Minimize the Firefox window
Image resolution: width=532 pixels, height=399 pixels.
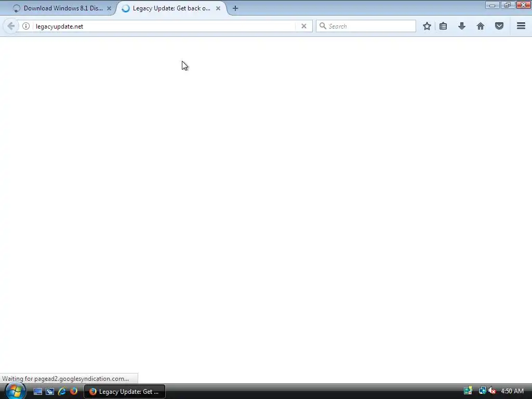(x=492, y=5)
